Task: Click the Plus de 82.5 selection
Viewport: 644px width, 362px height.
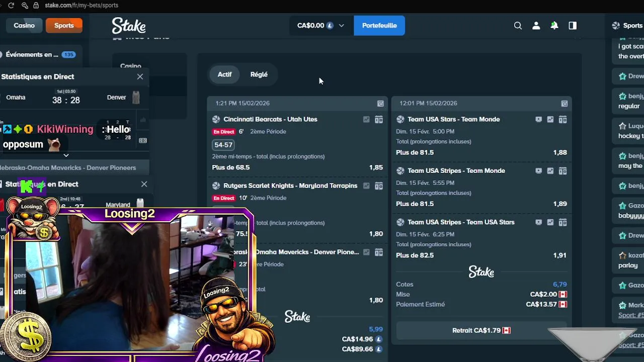Action: 415,255
